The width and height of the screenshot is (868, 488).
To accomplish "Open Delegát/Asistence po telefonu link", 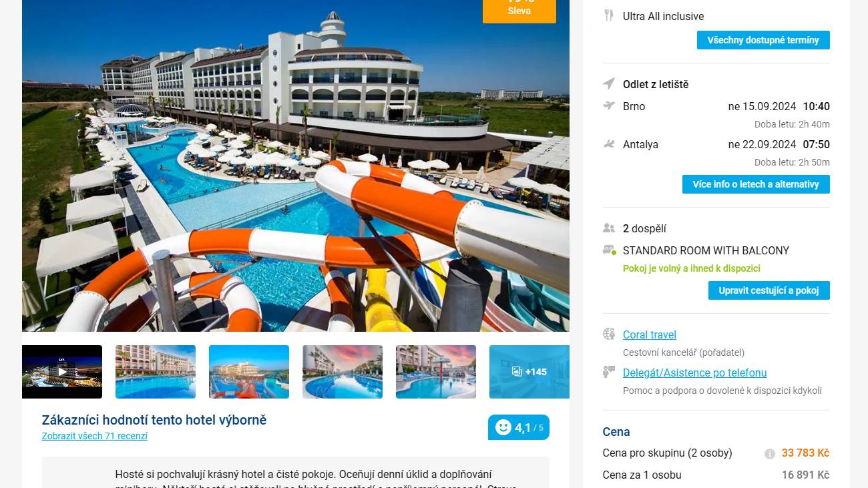I will pyautogui.click(x=694, y=373).
